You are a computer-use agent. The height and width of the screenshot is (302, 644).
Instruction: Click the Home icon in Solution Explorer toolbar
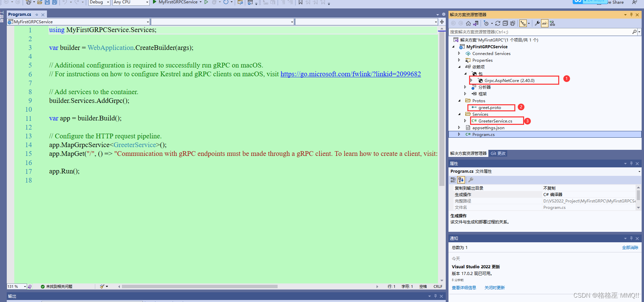pos(468,23)
